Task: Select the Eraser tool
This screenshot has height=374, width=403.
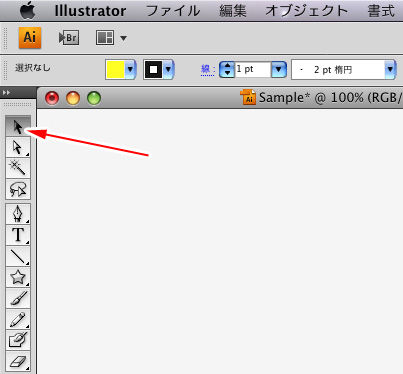Action: point(18,361)
